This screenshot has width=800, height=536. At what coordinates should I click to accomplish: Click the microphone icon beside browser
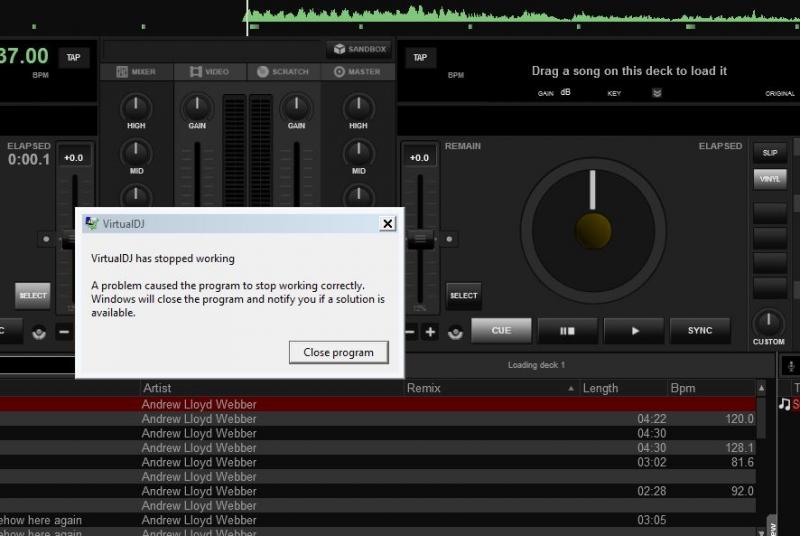pos(790,366)
